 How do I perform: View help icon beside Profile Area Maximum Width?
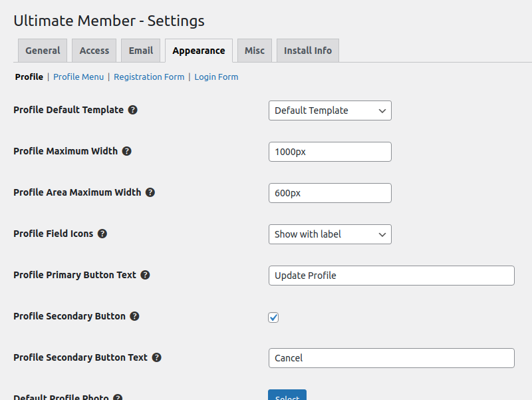150,192
